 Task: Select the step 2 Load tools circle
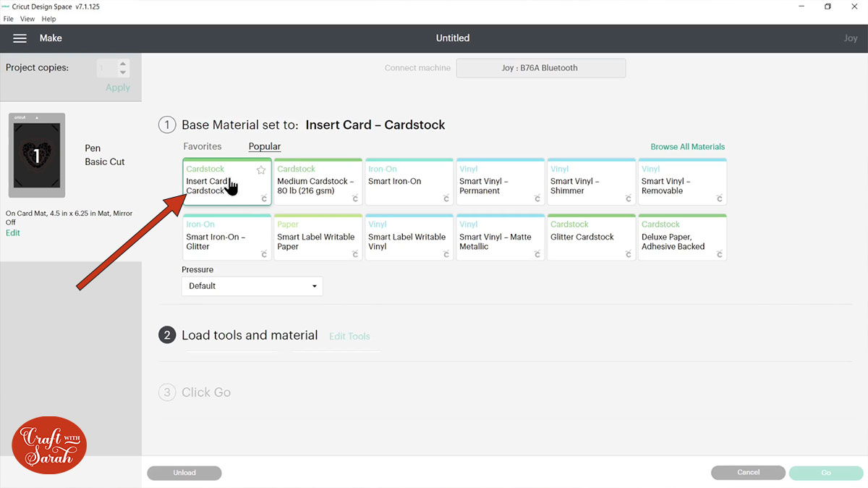(167, 335)
